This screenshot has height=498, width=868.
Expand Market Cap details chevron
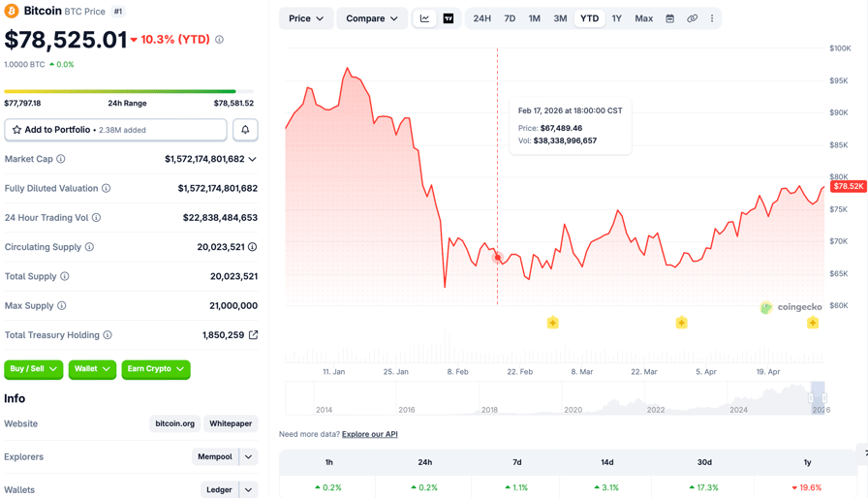253,159
